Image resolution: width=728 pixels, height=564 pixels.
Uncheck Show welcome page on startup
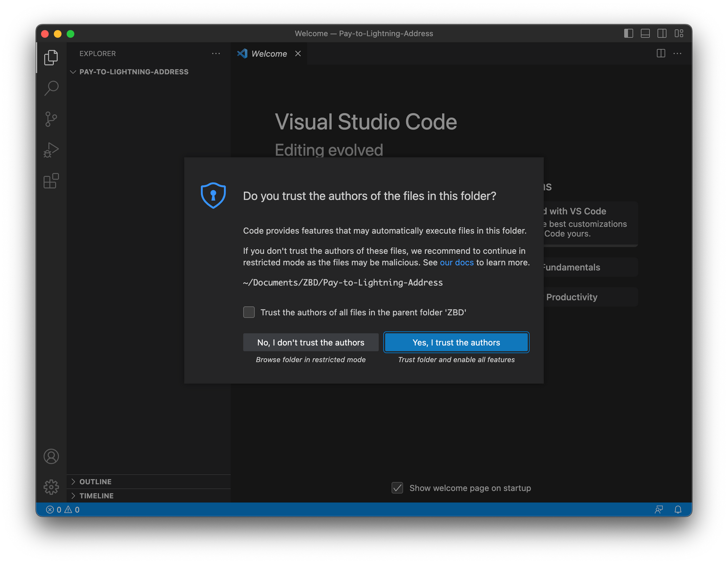pyautogui.click(x=397, y=488)
